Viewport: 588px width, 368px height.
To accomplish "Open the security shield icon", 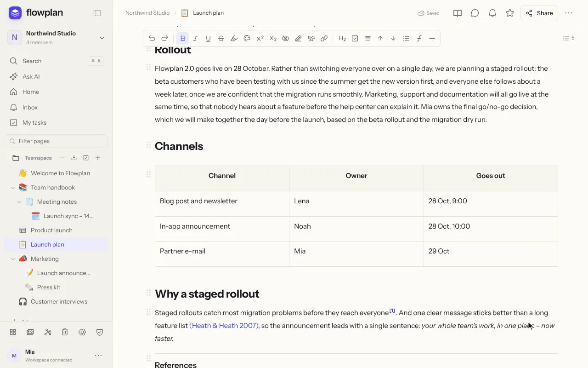I will pos(100,332).
